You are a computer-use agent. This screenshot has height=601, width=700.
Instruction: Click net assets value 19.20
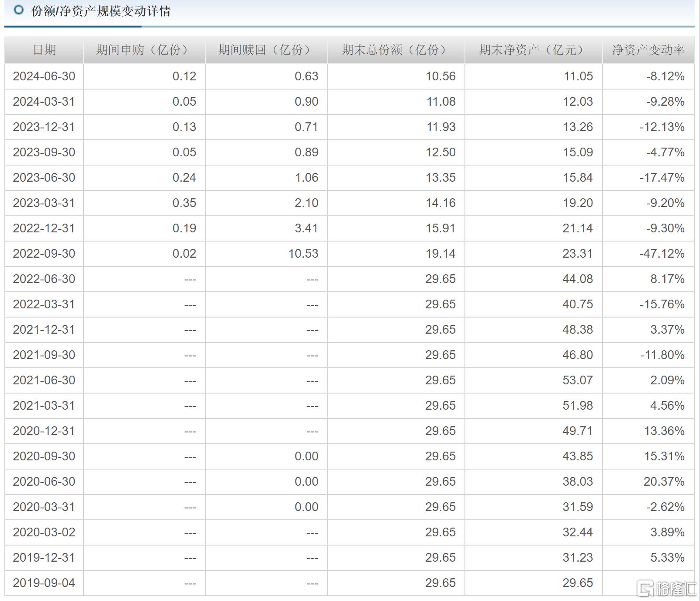[578, 203]
